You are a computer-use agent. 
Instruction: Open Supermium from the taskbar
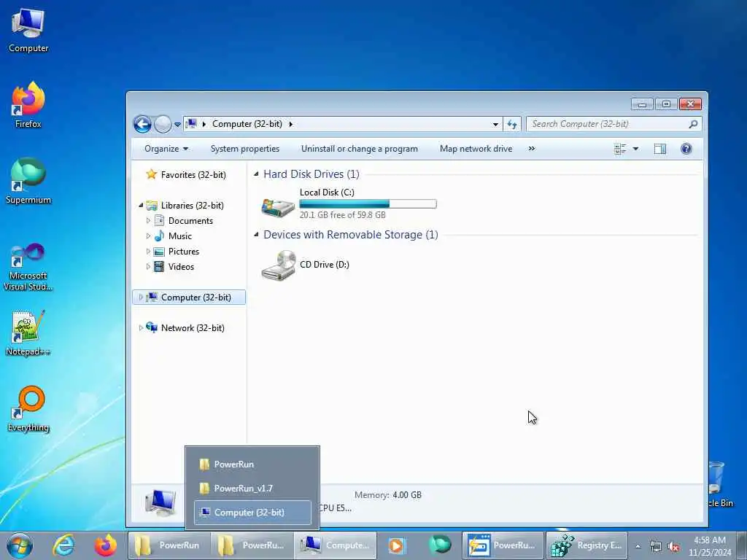(x=439, y=545)
